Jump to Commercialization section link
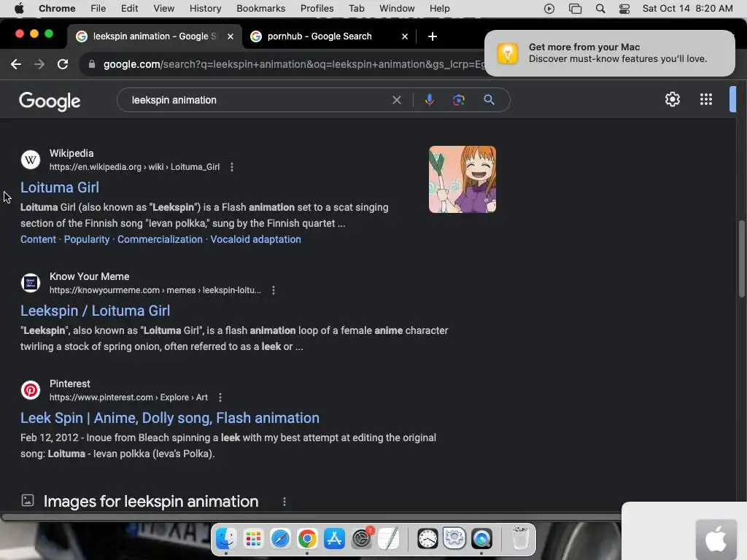 click(160, 239)
